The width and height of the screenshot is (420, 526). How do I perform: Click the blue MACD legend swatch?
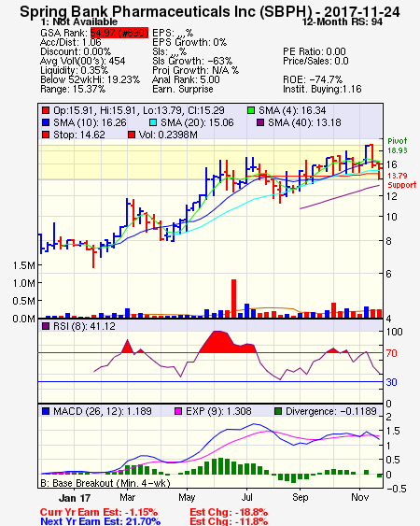pos(46,411)
